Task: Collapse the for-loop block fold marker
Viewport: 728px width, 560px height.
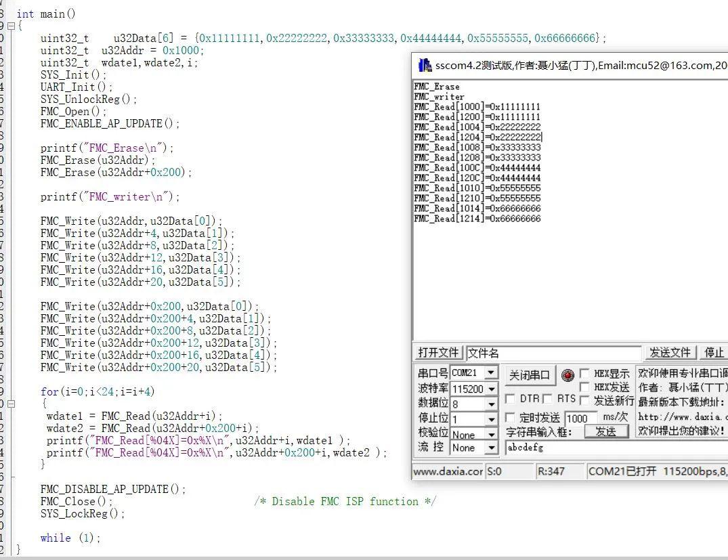Action: (x=12, y=404)
